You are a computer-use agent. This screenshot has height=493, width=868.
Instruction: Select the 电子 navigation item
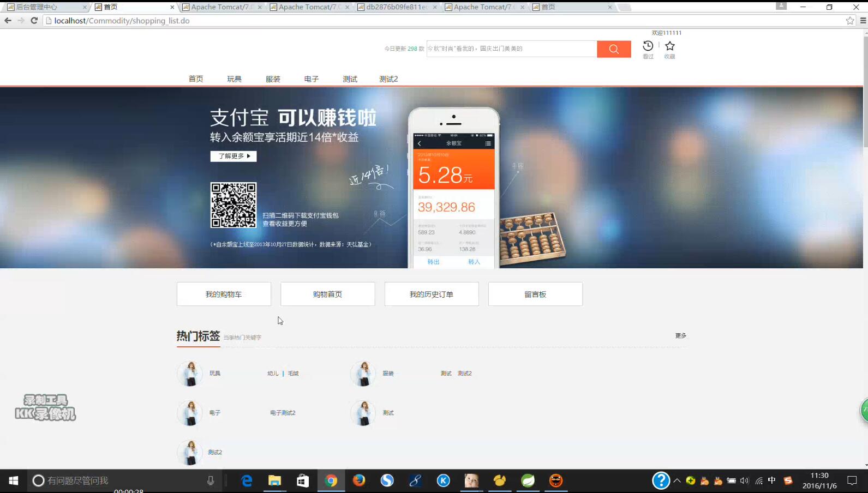tap(312, 79)
